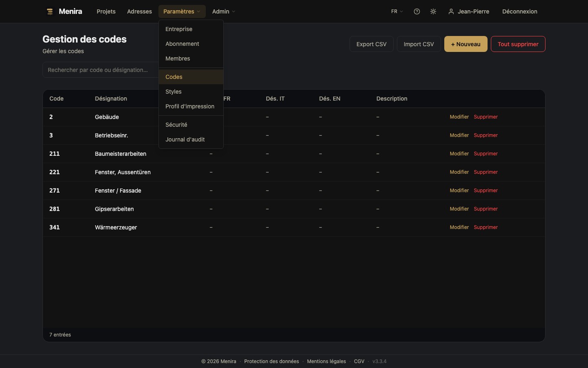This screenshot has width=588, height=368.
Task: Modifier the Wärmeerzeuger row
Action: (x=459, y=227)
